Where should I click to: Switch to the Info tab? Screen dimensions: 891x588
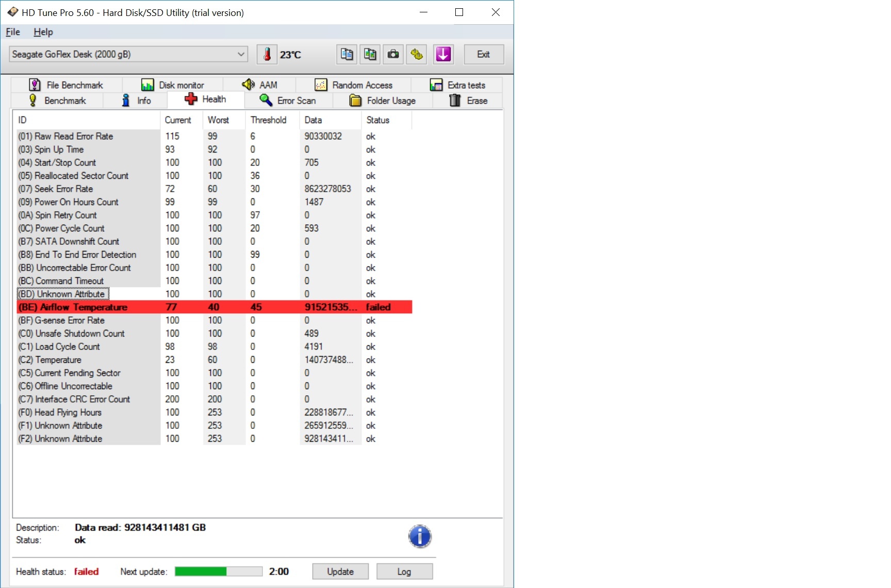coord(136,100)
